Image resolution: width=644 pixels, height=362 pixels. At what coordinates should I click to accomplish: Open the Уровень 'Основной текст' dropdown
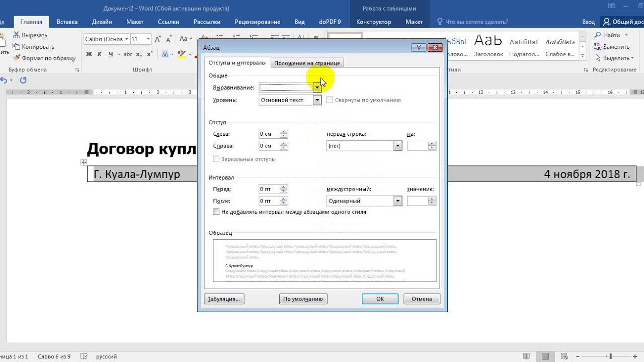317,100
